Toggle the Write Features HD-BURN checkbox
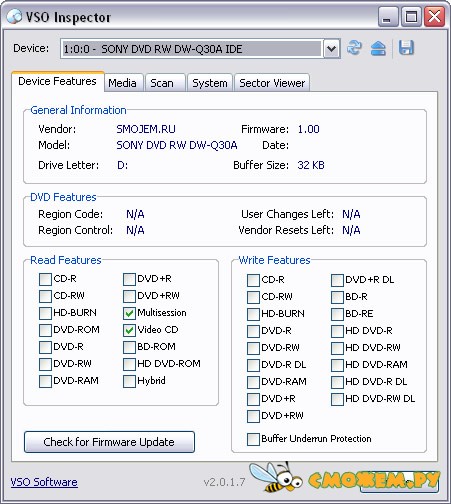 (x=253, y=314)
